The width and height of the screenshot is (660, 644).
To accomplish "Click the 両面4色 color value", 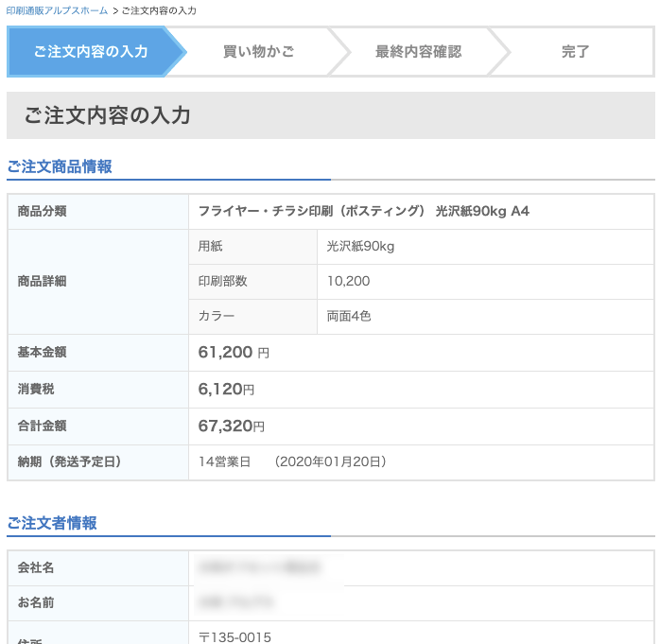I will pyautogui.click(x=349, y=316).
